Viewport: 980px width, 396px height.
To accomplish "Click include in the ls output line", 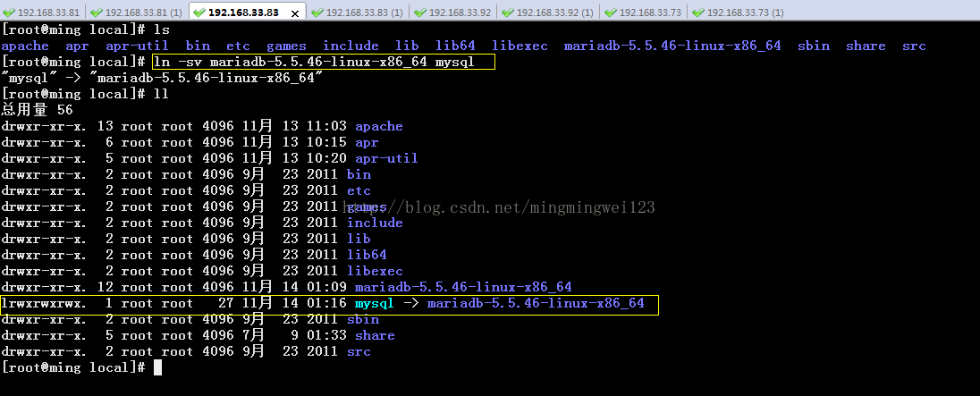I will tap(351, 46).
